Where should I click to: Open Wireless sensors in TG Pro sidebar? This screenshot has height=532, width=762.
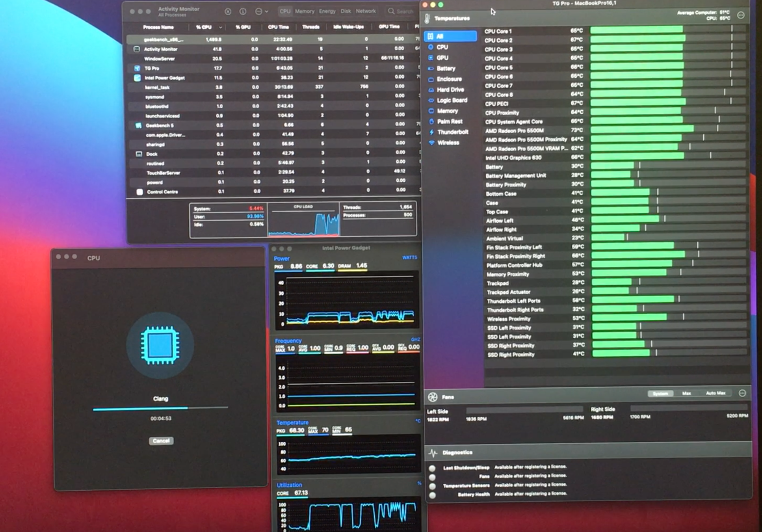point(448,143)
